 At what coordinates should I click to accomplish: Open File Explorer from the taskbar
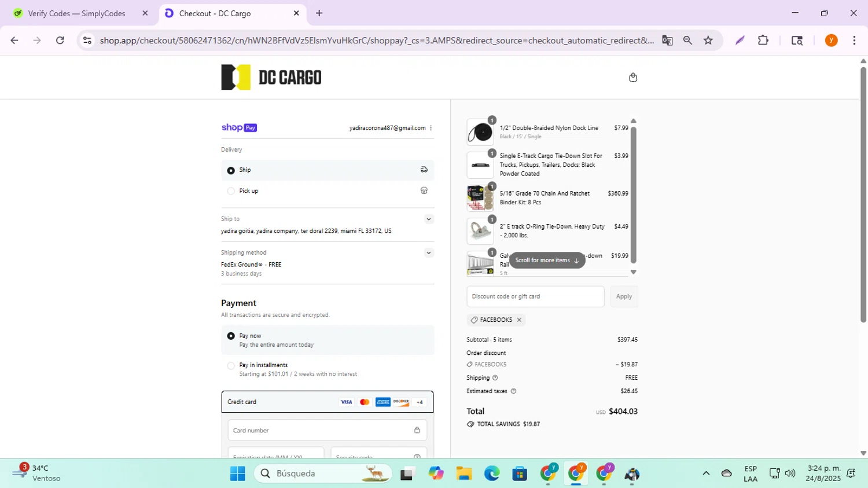[464, 474]
